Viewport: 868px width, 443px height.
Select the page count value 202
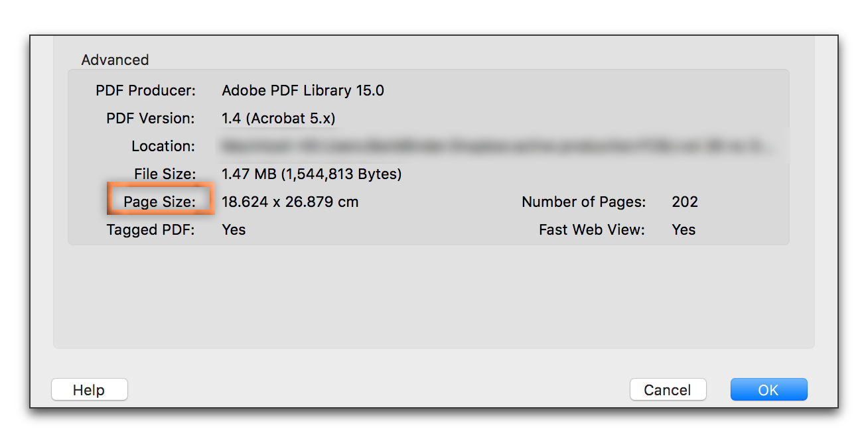coord(684,202)
